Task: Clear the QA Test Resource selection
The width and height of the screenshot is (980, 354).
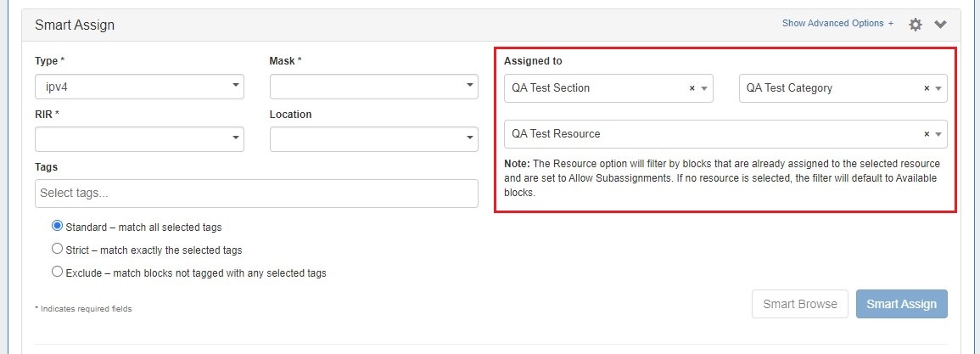Action: pos(927,134)
